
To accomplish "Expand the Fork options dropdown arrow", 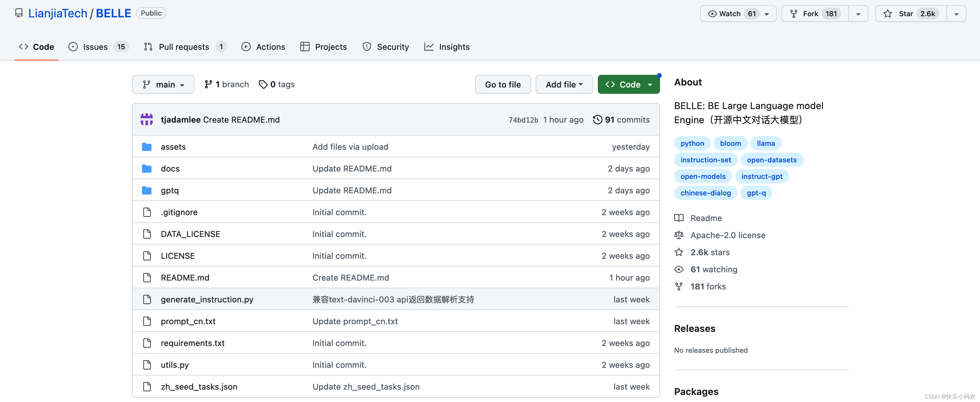I will pos(858,14).
